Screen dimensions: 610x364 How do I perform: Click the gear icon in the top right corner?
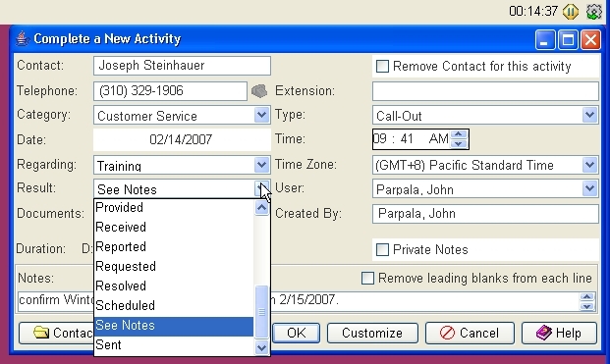[x=593, y=12]
